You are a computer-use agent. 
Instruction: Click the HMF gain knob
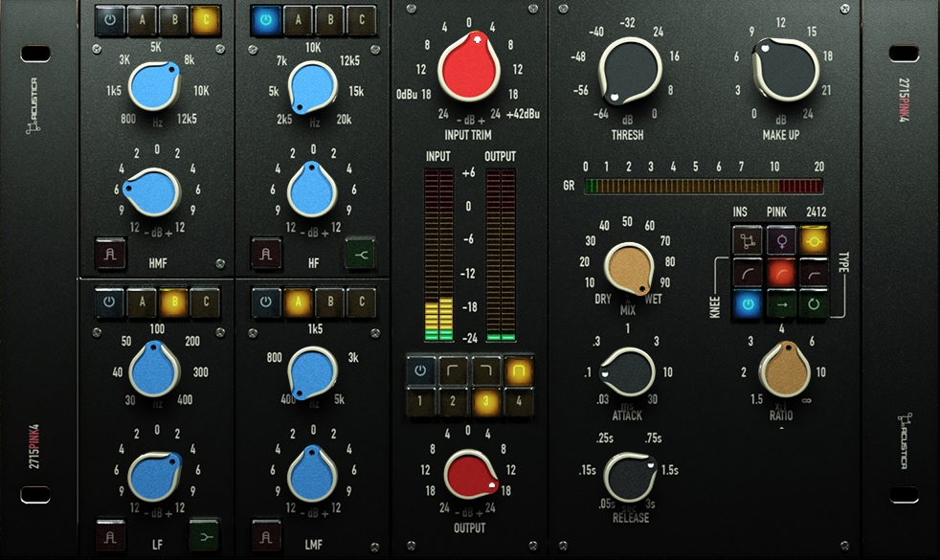coord(151,191)
